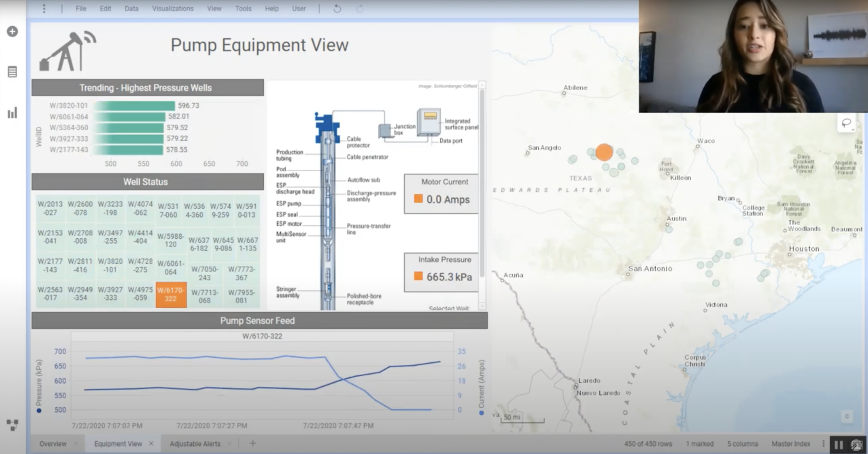Open status bar three-dot options menu
The image size is (868, 454).
[x=823, y=444]
